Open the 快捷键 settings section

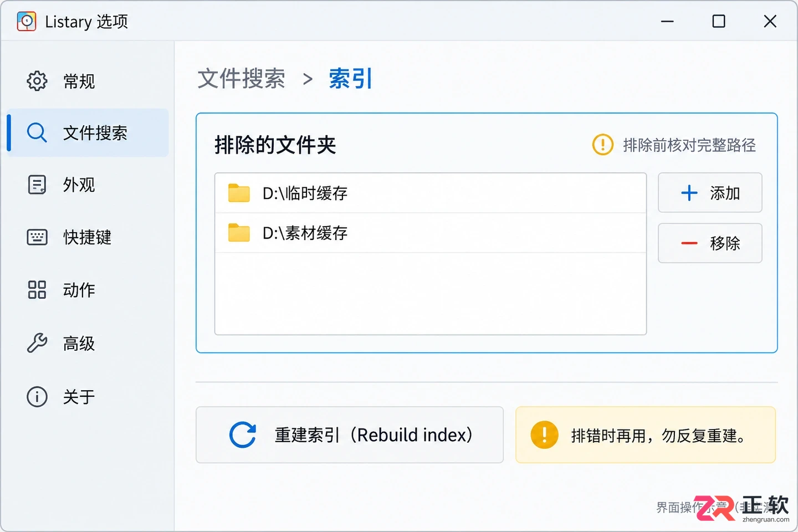tap(88, 237)
